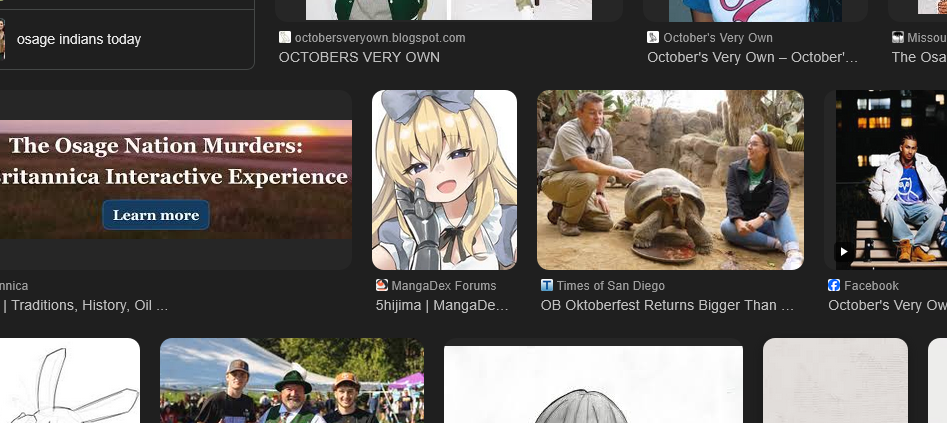Open the '5hijima | MangaDe...' result title
The height and width of the screenshot is (423, 947).
tap(443, 305)
